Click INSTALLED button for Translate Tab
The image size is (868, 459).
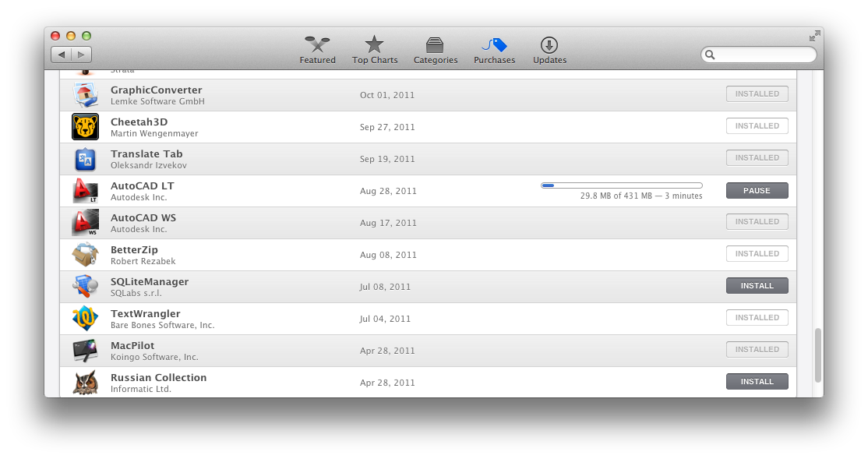[757, 157]
